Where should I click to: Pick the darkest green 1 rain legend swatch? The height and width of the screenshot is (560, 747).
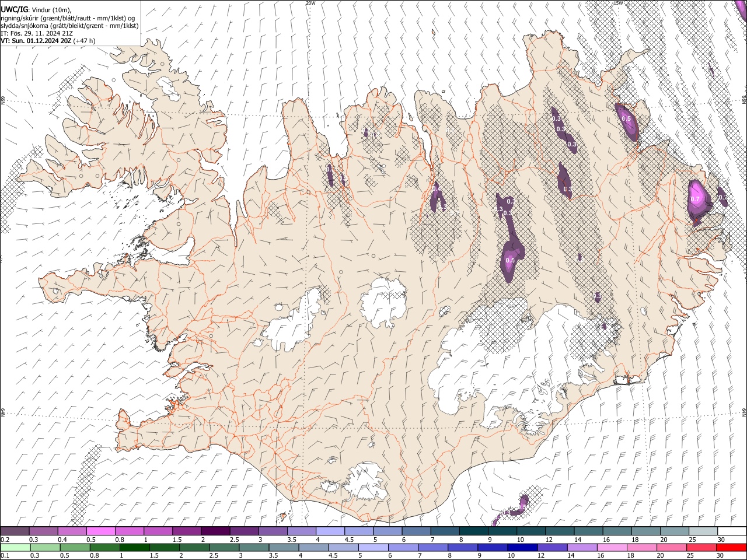pos(135,547)
